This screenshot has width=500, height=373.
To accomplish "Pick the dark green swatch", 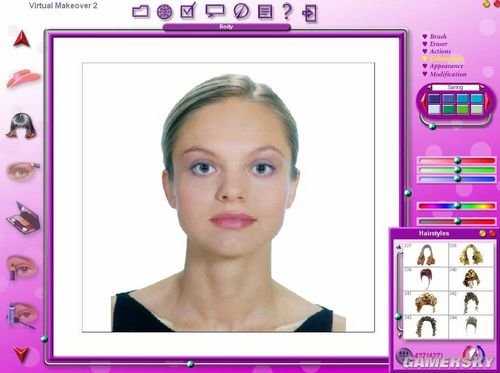I will tap(448, 109).
